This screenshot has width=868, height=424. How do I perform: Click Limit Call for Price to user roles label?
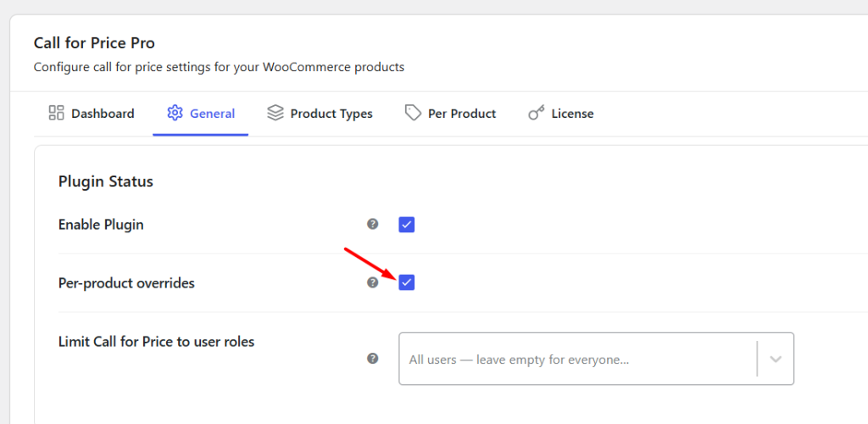156,342
